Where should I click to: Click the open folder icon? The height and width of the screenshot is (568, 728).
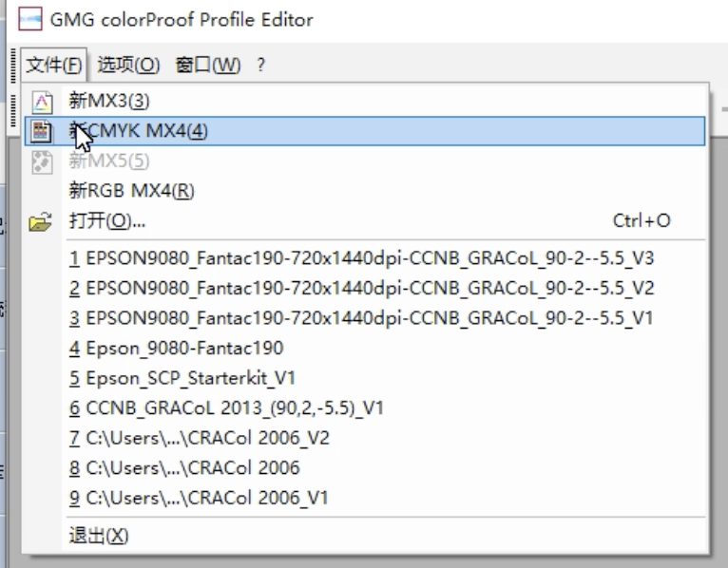tap(41, 222)
